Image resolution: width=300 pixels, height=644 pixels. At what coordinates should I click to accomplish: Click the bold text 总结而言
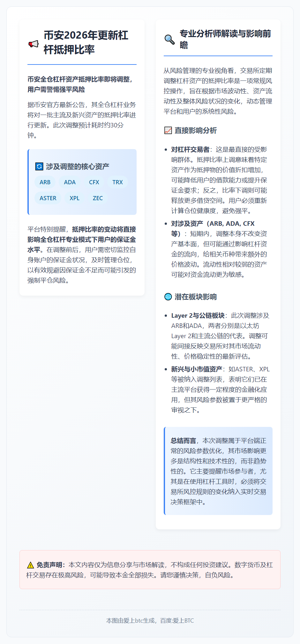coord(183,441)
